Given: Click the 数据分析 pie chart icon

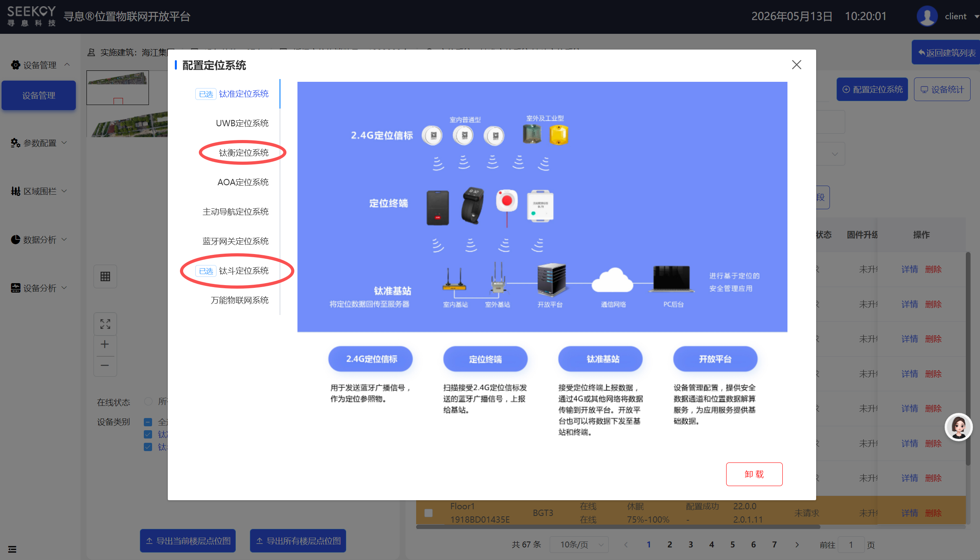Looking at the screenshot, I should click(x=15, y=240).
